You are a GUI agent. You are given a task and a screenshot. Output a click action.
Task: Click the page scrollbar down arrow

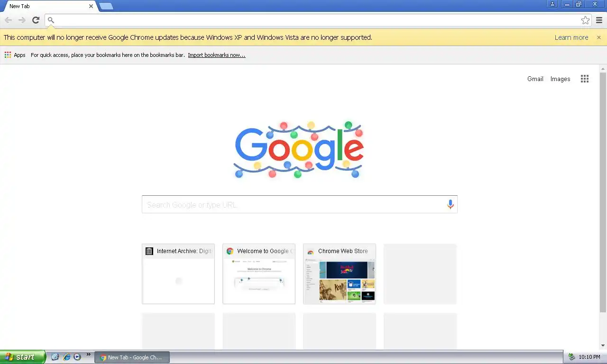pos(603,346)
